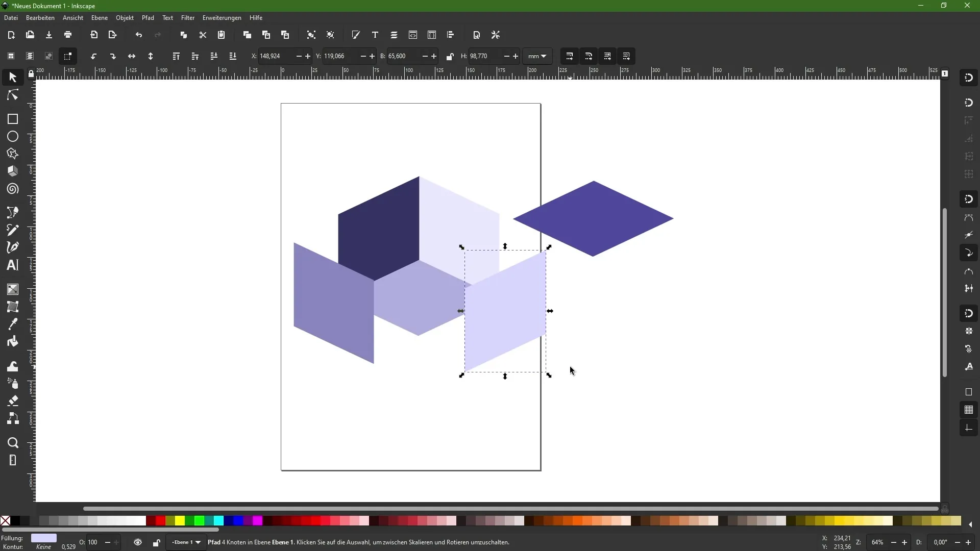
Task: Click the dark purple diamond shape
Action: click(x=593, y=218)
